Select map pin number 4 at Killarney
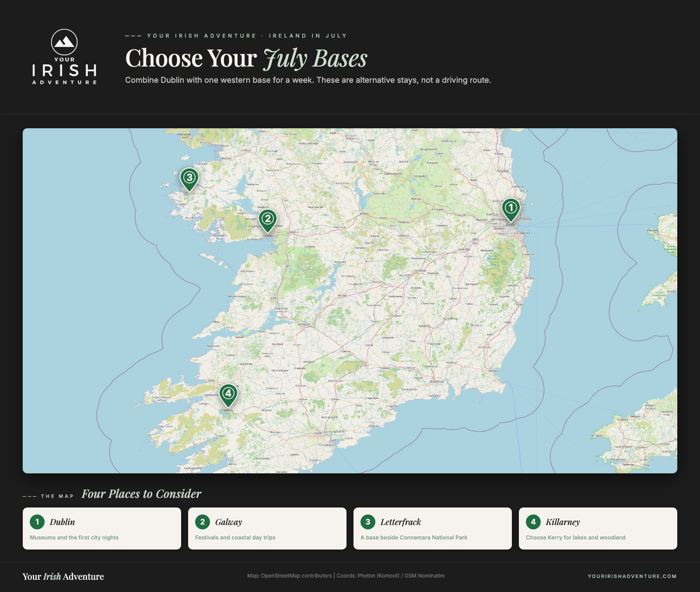 coord(228,395)
